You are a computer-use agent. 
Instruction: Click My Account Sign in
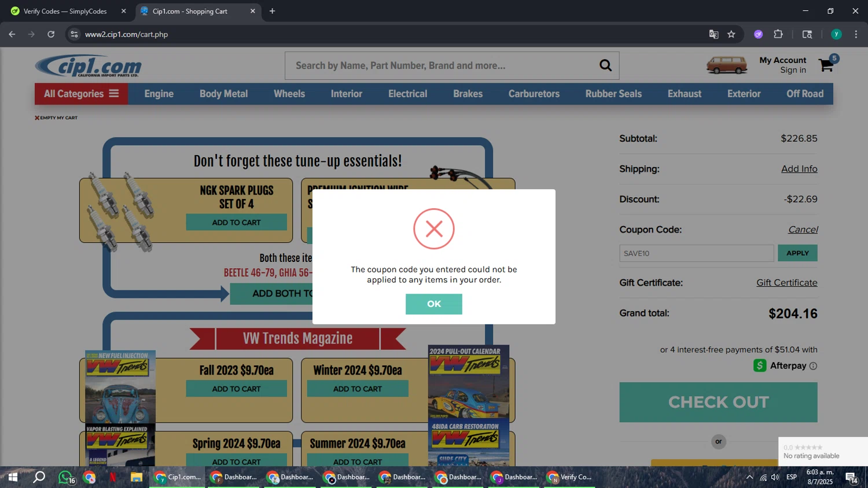click(782, 65)
